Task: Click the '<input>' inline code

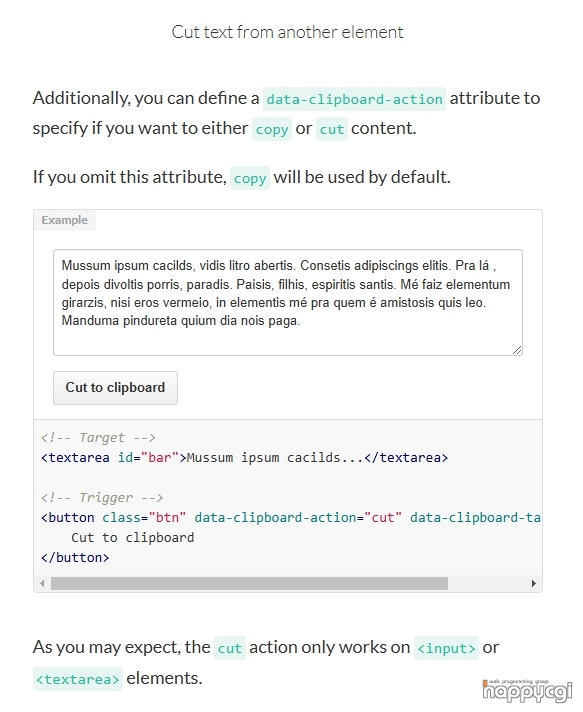Action: pos(446,648)
